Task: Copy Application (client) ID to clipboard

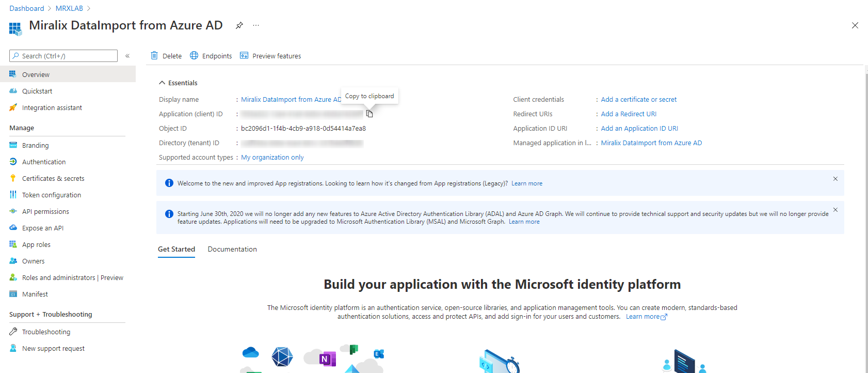Action: 369,114
